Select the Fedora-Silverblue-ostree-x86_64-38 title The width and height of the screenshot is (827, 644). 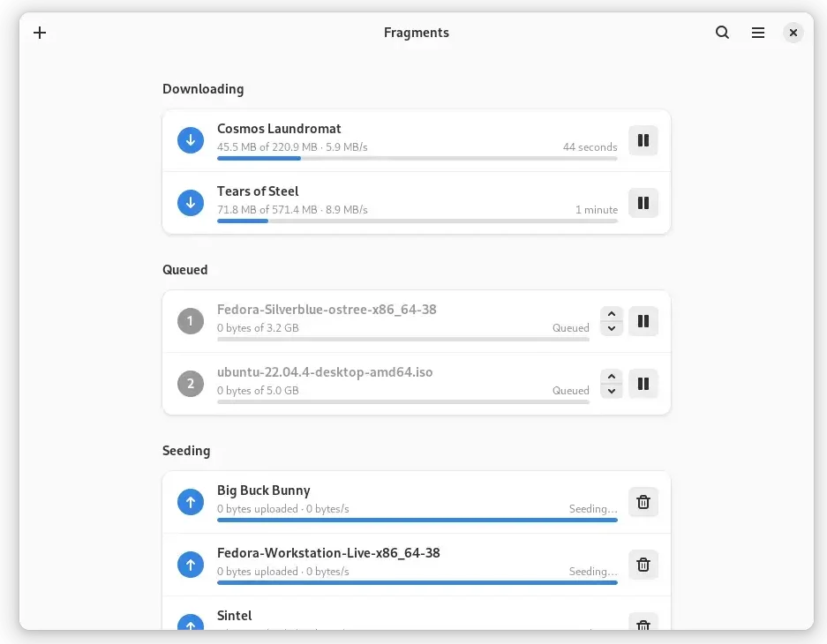(327, 310)
